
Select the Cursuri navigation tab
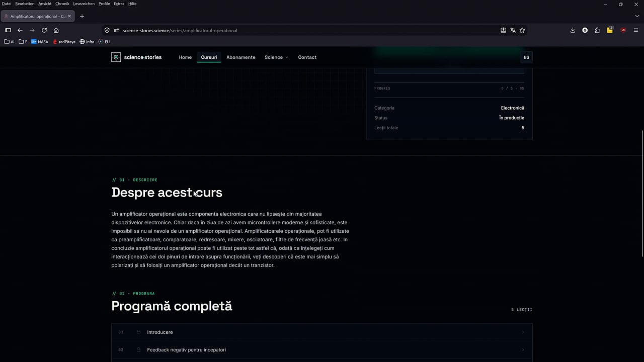[209, 57]
